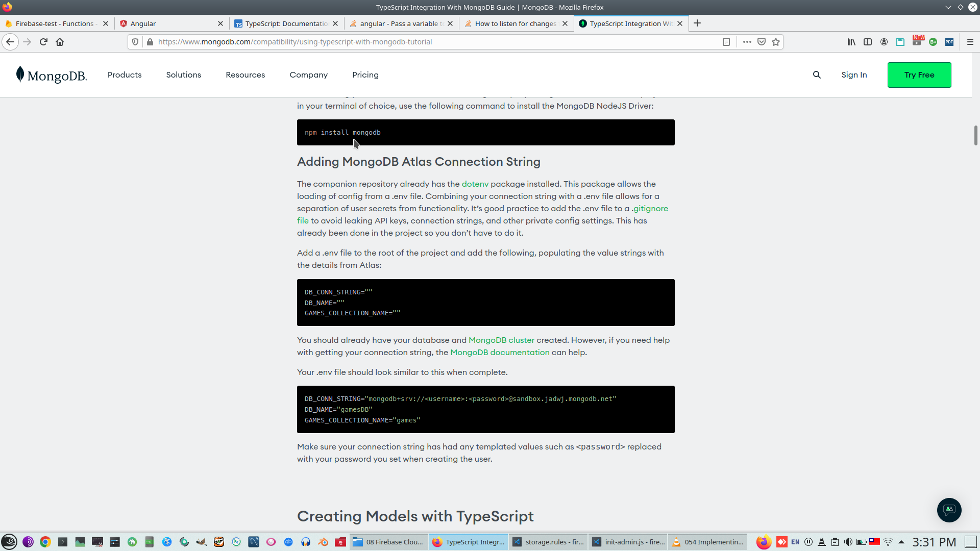Bookmark this page with star icon
Viewport: 980px width, 551px height.
point(776,42)
